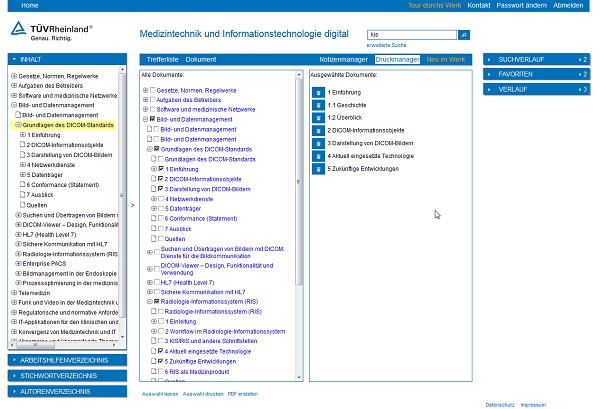
Task: Switch to the Dokument tab
Action: click(x=201, y=60)
